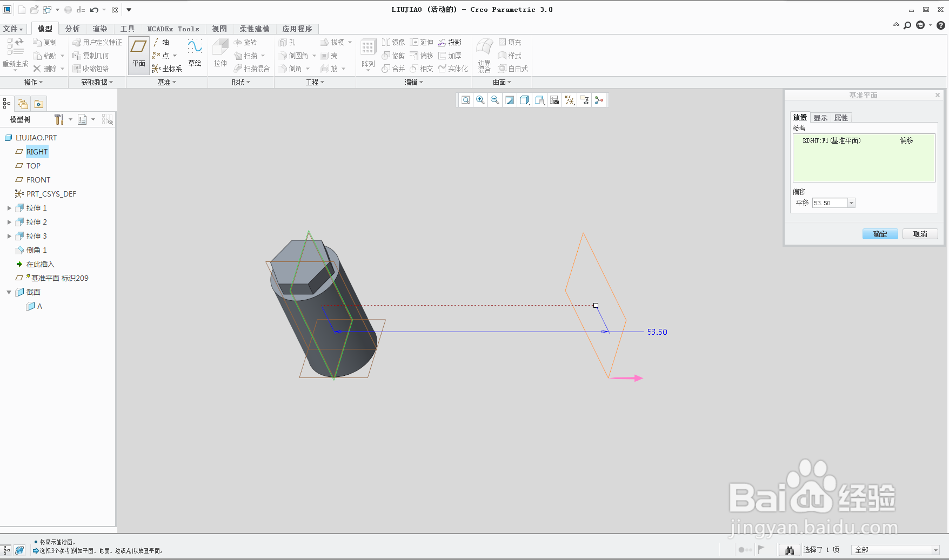
Task: Select the 平面 datum plane tool
Action: point(139,55)
